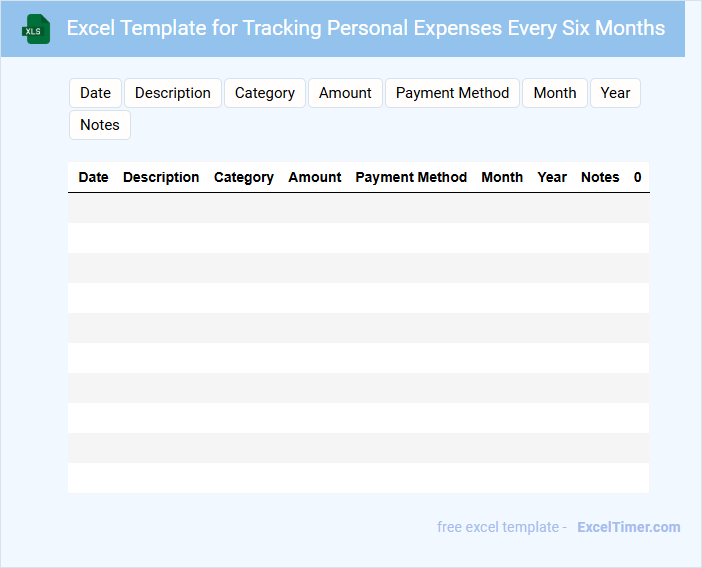Click the page title heading text
This screenshot has height=568, width=702.
(366, 28)
